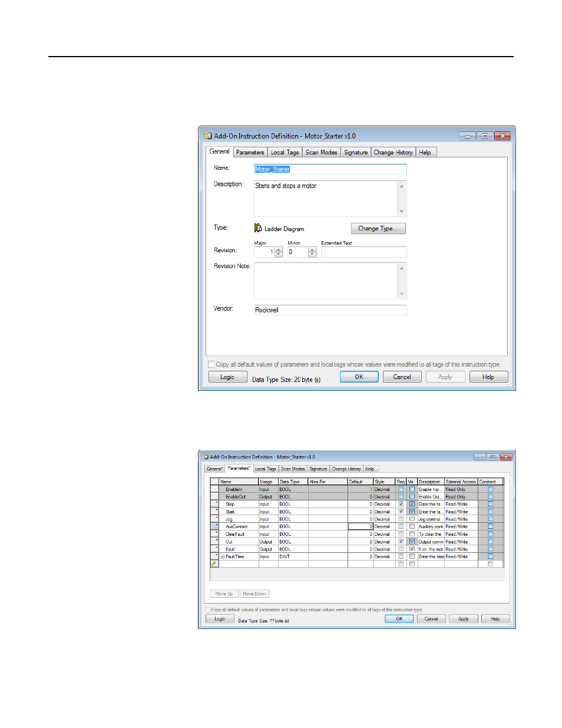Click the Vendor field containing Rockwell
The width and height of the screenshot is (562, 728).
[330, 310]
